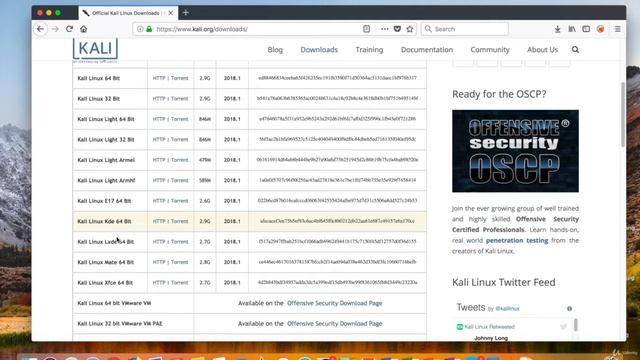This screenshot has height=360, width=640.
Task: Click Torrent for Kali Linux Light Armel
Action: (180, 160)
